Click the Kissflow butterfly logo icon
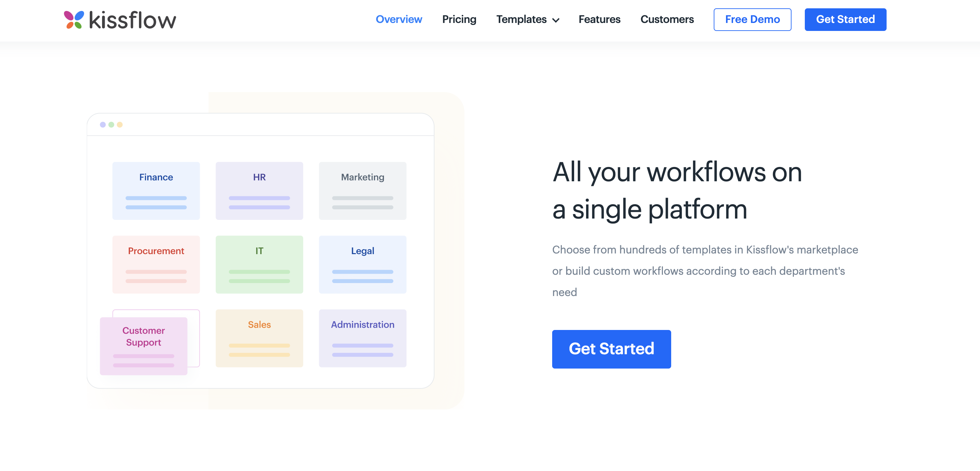Image resolution: width=980 pixels, height=471 pixels. point(74,20)
